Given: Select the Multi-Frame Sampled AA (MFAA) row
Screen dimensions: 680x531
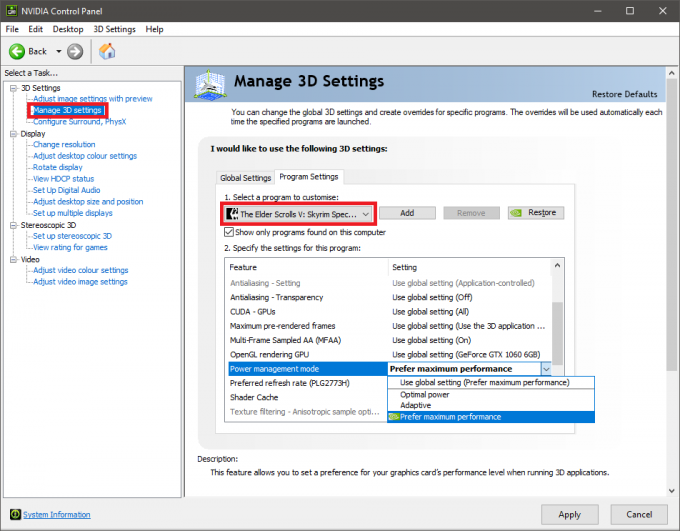Looking at the screenshot, I should coord(389,341).
